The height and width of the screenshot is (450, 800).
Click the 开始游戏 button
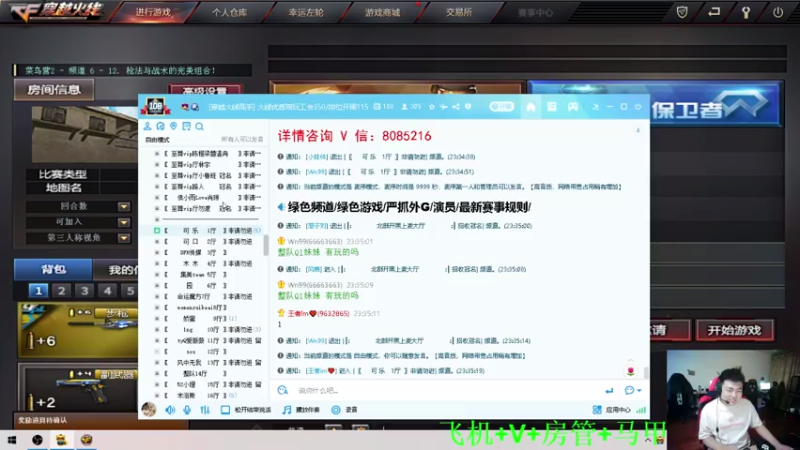734,330
